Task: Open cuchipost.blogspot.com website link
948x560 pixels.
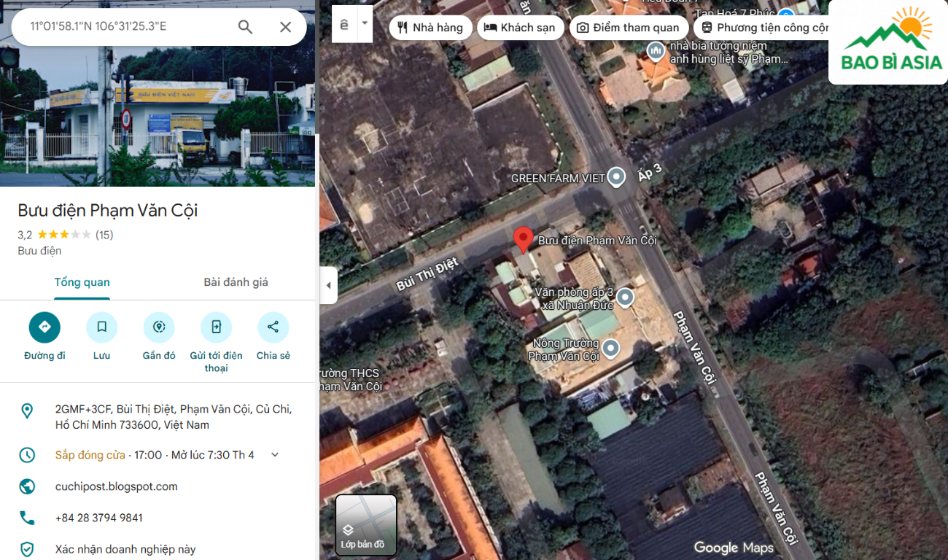Action: (117, 486)
